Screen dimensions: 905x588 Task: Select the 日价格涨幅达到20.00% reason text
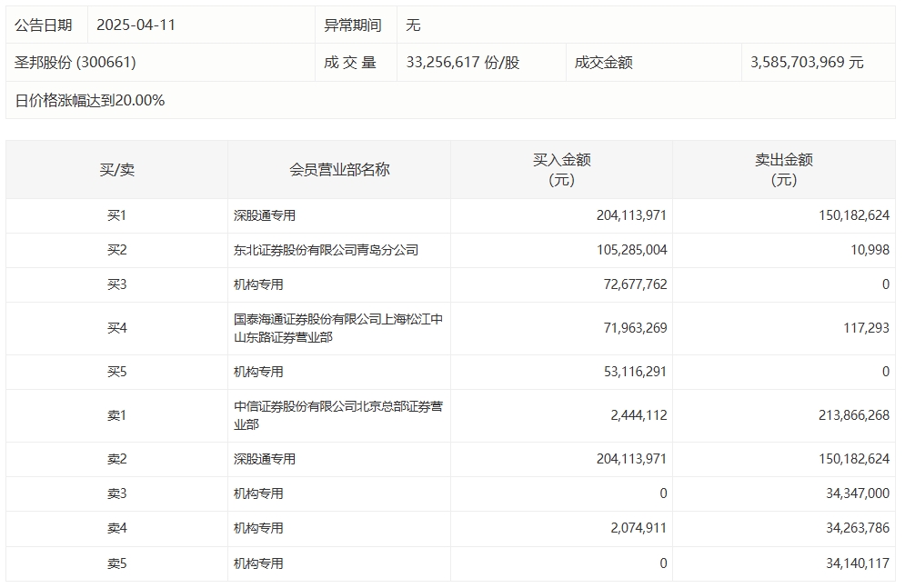click(x=90, y=101)
